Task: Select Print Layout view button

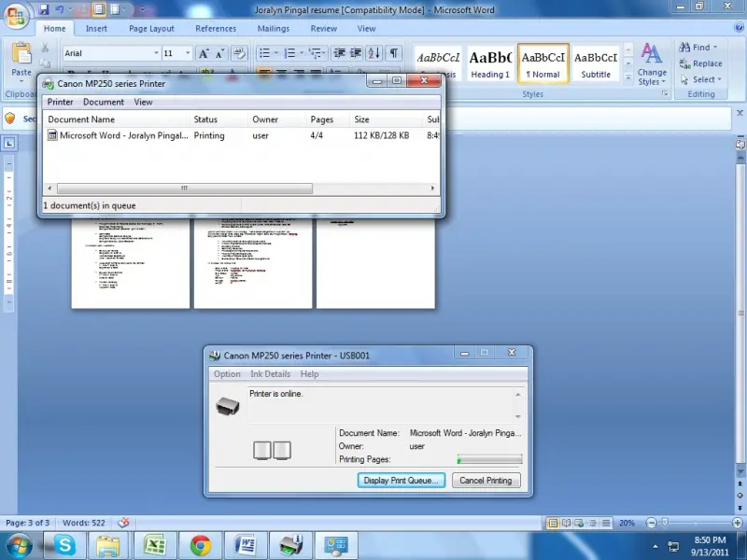Action: click(x=553, y=523)
